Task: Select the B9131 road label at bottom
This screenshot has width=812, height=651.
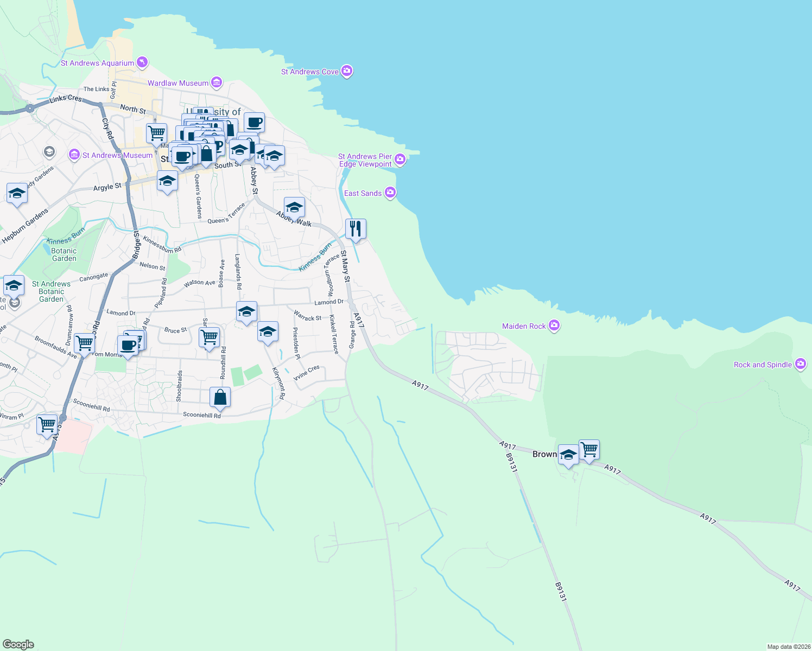Action: tap(561, 592)
